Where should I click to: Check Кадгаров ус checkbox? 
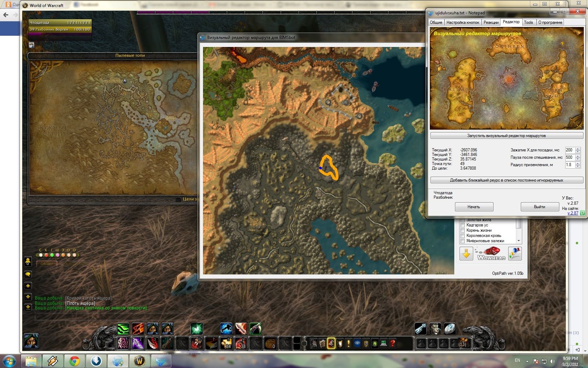[462, 225]
